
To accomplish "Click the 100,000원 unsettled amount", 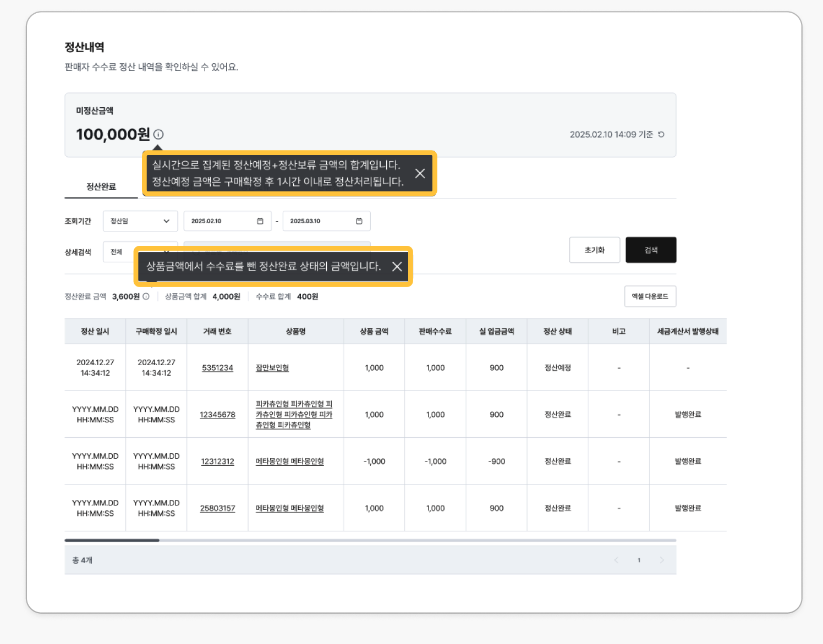I will (113, 134).
